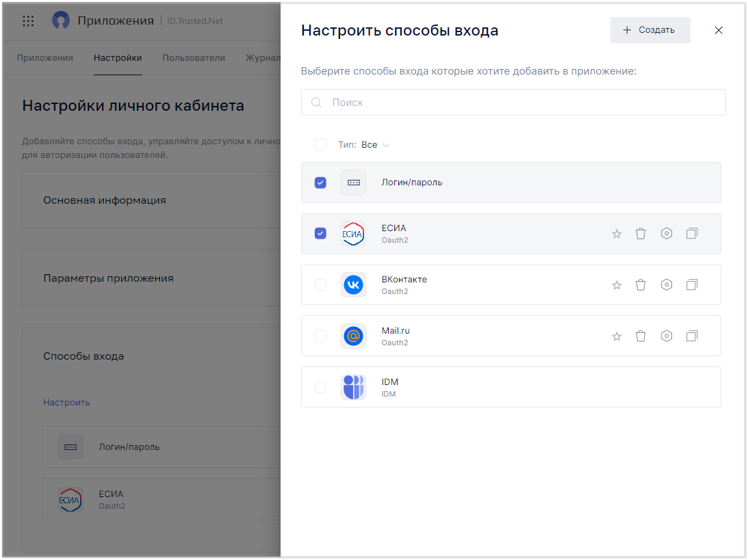Click Логин/пароль icon in background settings page

coord(70,447)
